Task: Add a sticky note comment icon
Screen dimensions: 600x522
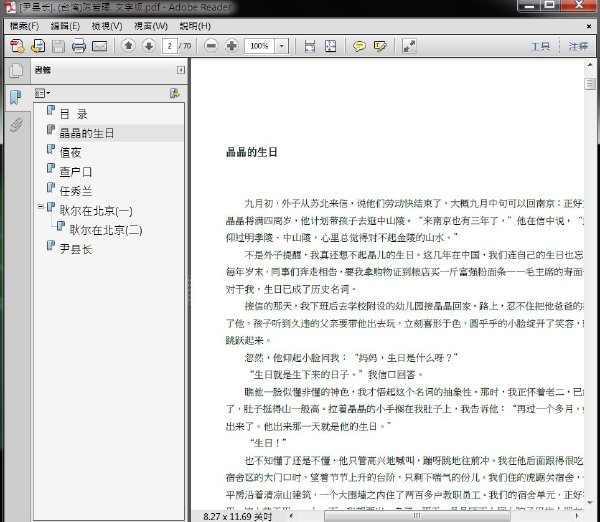Action: tap(359, 46)
